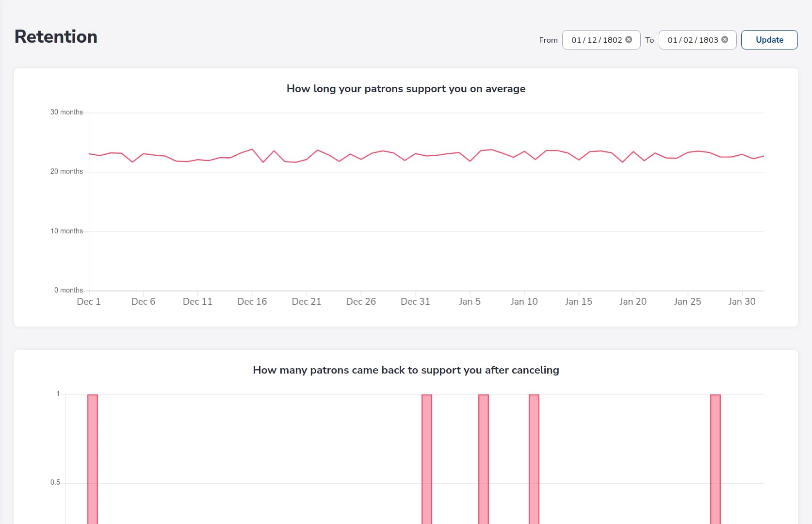Click the Dec 6 x-axis label

click(x=143, y=301)
